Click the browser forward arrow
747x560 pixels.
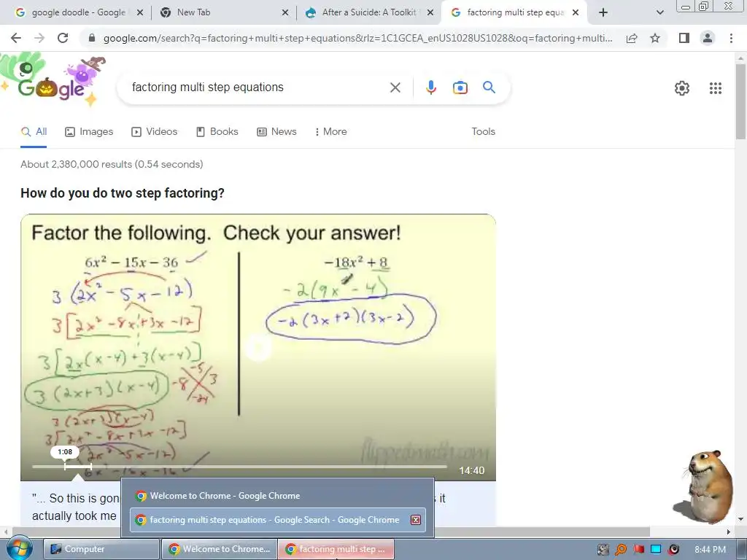tap(39, 38)
